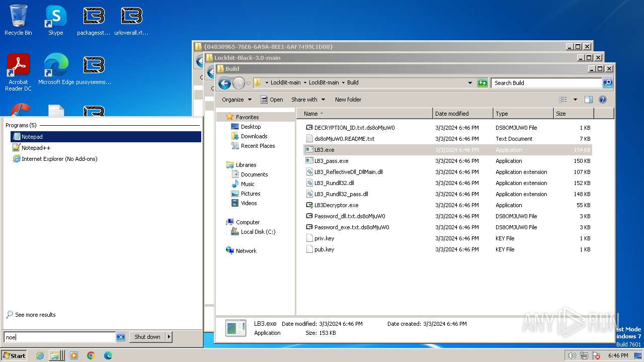Select LB3_ReflectiveDll_DllMain.dll file
The height and width of the screenshot is (362, 644).
click(348, 172)
